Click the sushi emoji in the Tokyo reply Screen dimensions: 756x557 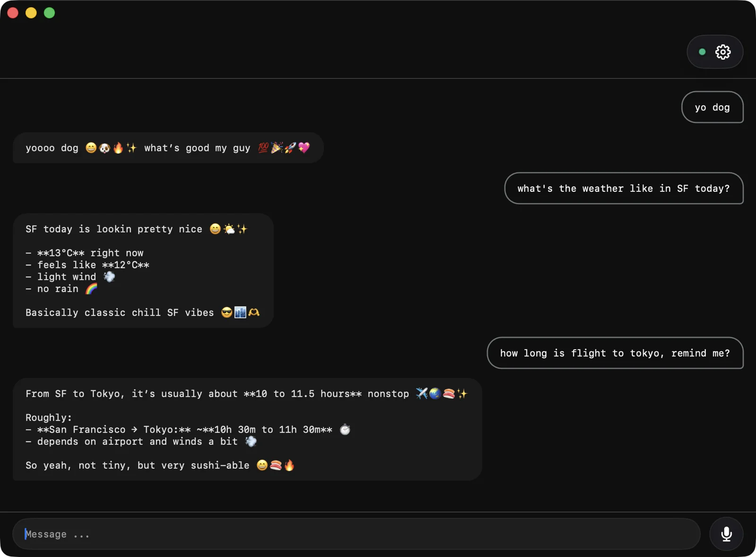pos(448,394)
